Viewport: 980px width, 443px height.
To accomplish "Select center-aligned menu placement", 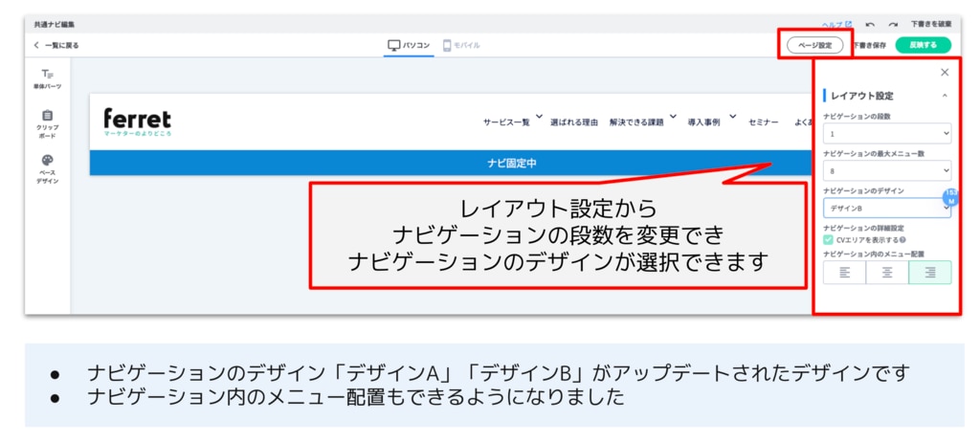I will tap(887, 273).
